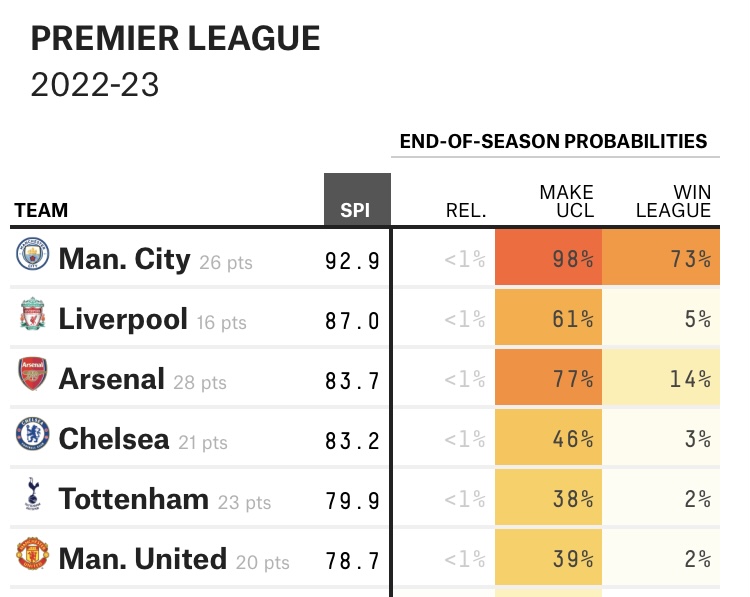
Task: Click Liverpool's 87.0 SPI value
Action: 352,320
